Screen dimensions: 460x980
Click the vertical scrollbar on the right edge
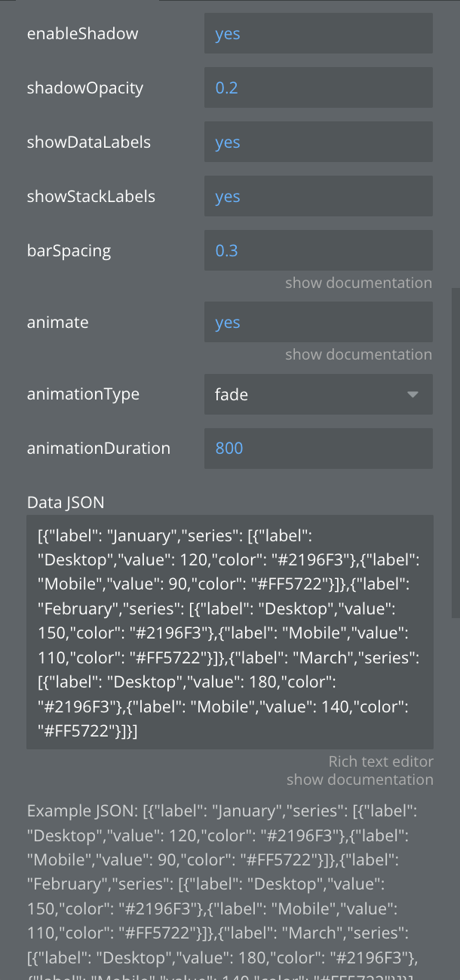[454, 452]
